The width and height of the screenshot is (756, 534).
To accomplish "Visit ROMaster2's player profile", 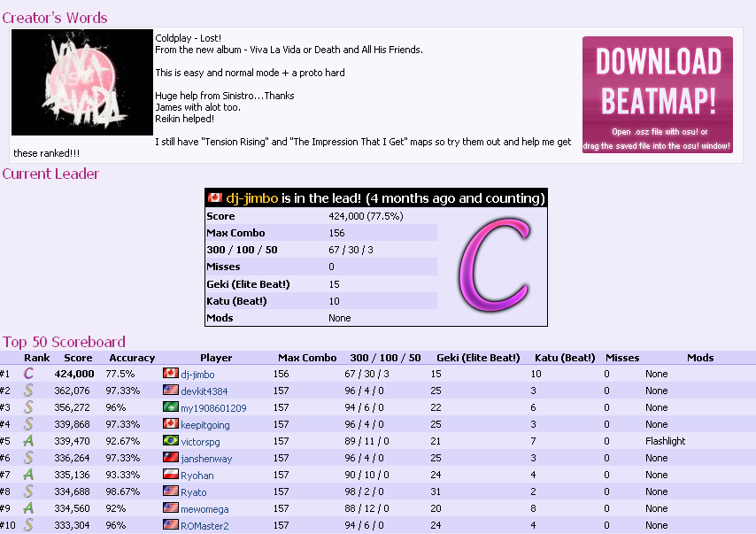I will (204, 526).
